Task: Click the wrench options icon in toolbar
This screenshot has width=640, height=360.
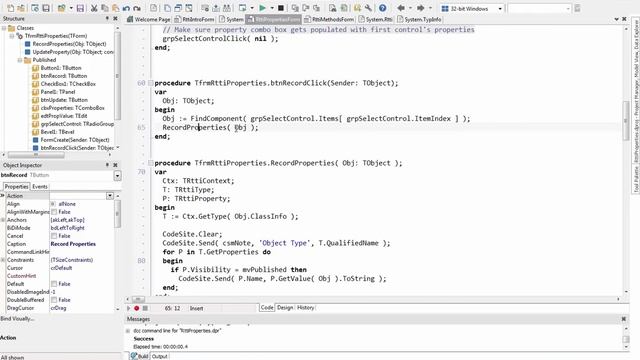Action: [x=368, y=8]
